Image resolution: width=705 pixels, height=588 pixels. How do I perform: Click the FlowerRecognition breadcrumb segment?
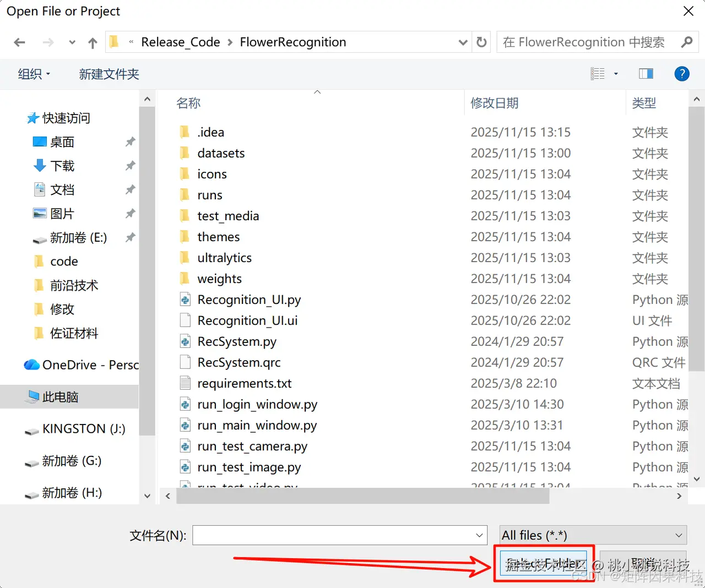[293, 42]
